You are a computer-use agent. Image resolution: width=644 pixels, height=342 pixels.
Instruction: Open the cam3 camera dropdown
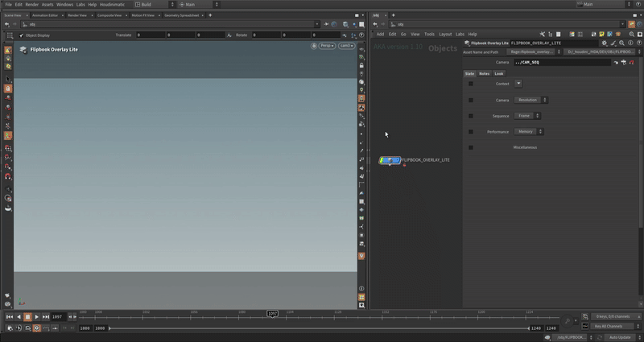[x=347, y=46]
